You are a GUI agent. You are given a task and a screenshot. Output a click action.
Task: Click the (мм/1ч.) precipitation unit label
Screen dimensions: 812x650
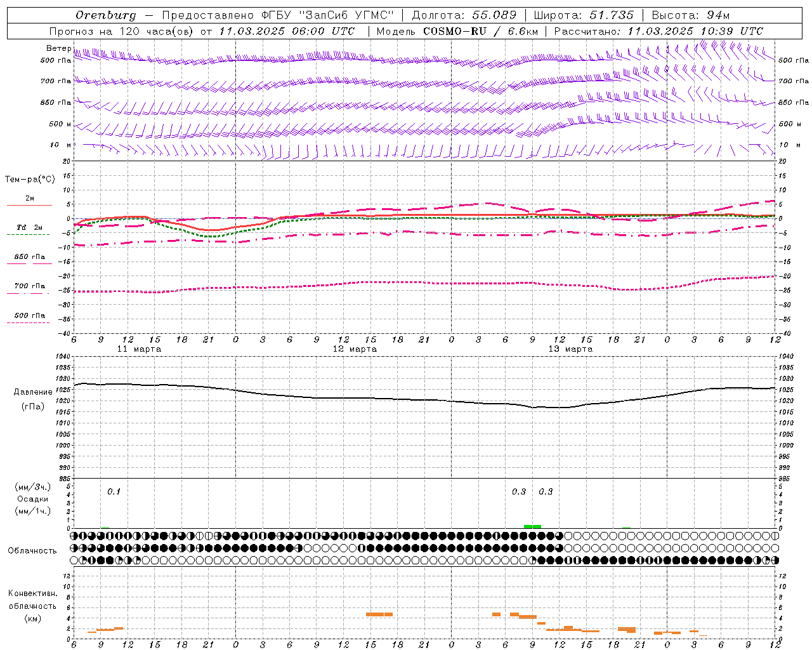click(33, 511)
